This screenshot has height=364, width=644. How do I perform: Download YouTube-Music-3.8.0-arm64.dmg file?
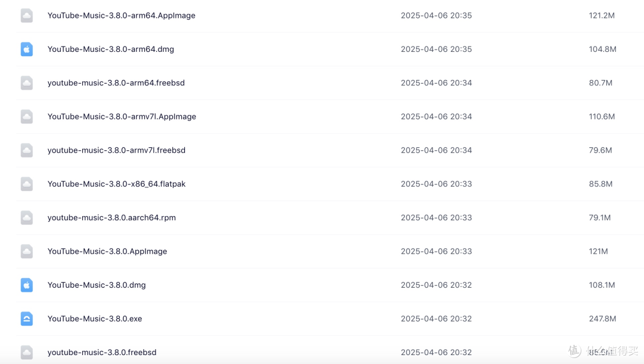(x=111, y=49)
